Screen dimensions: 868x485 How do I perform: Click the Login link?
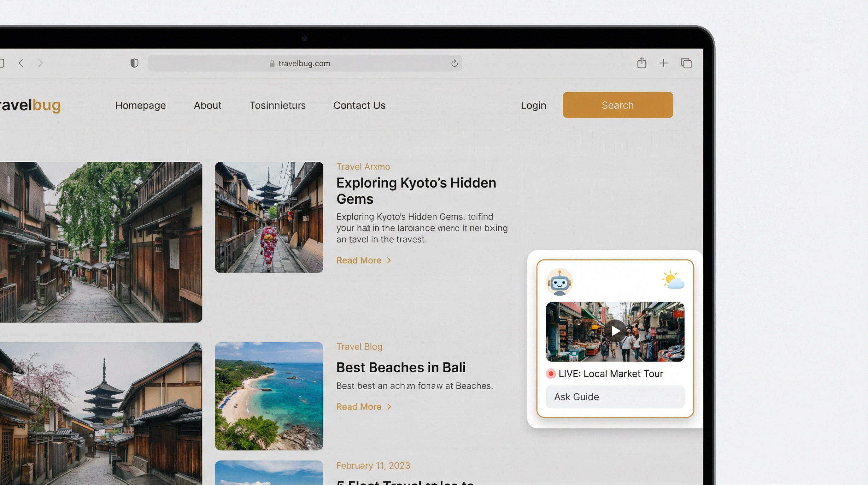coord(533,105)
